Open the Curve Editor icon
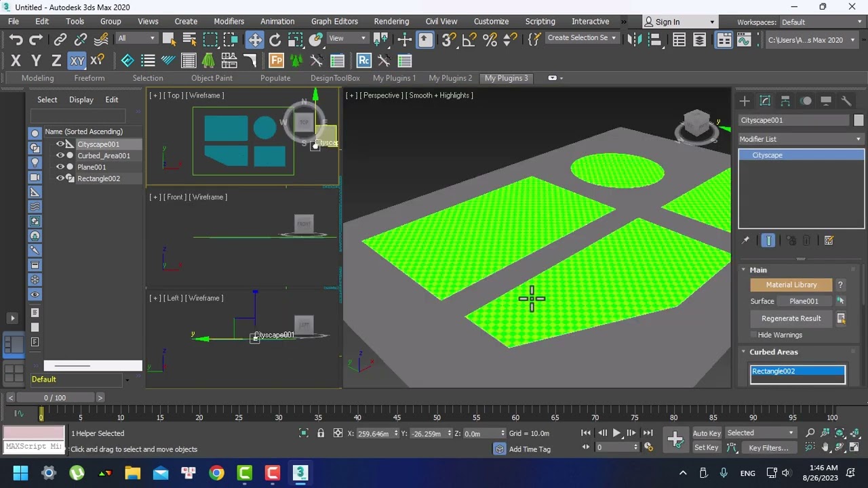This screenshot has width=868, height=488. click(744, 40)
